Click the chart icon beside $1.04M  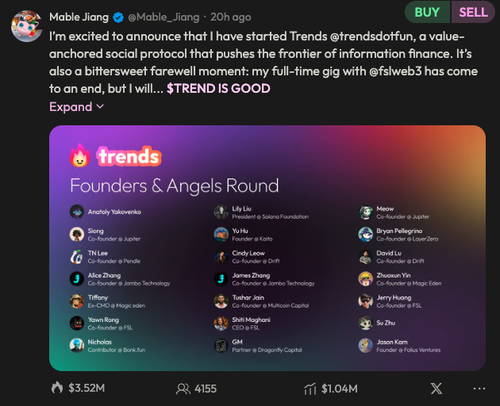click(x=310, y=389)
